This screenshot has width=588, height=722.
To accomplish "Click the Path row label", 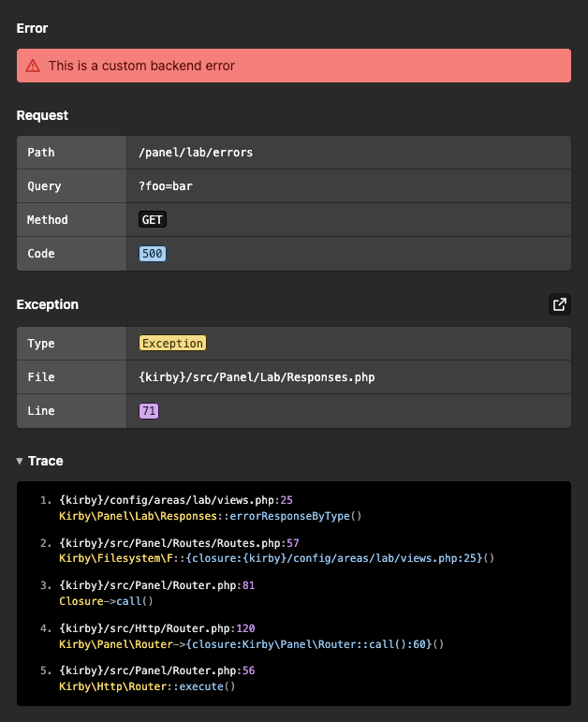I will pyautogui.click(x=41, y=153).
